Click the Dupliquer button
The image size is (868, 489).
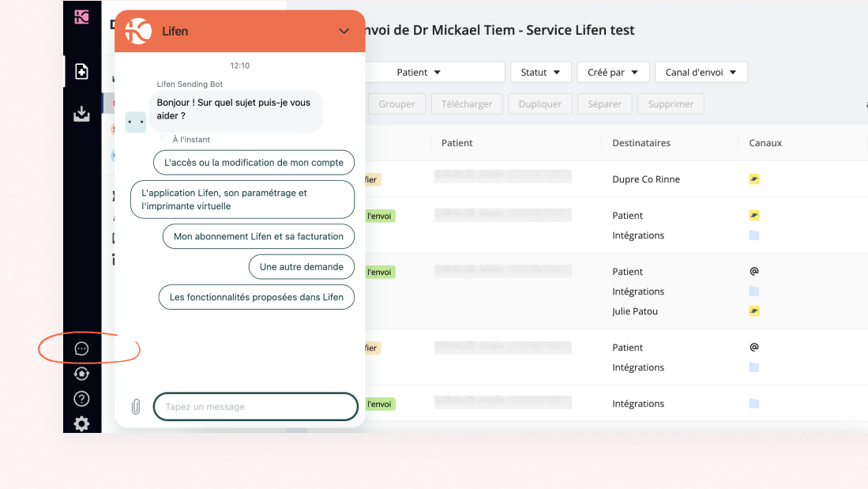[539, 104]
